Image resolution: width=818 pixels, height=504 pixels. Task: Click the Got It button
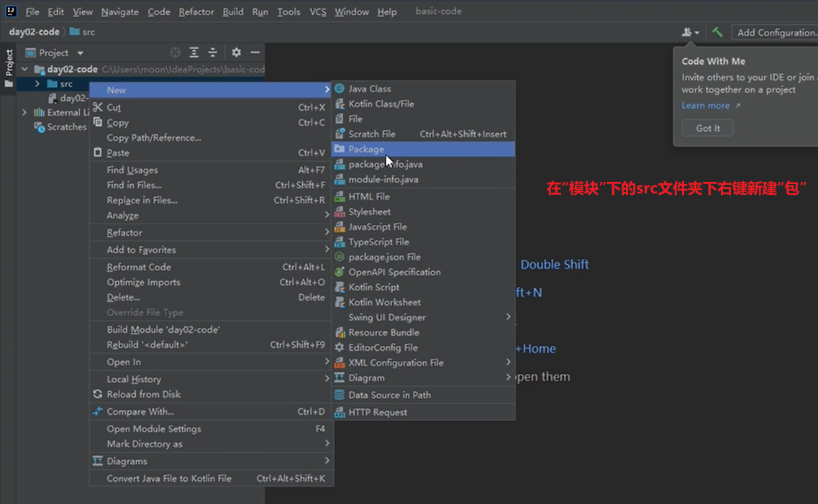click(707, 128)
